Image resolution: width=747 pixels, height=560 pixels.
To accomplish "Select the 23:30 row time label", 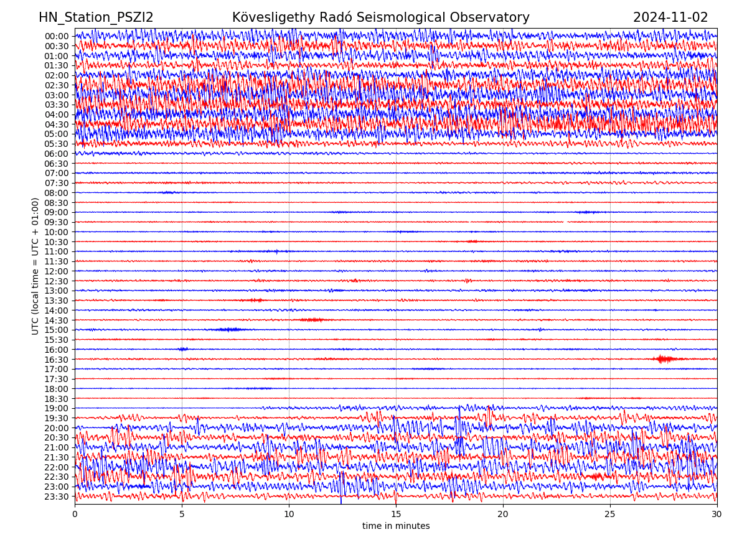I will [x=56, y=497].
